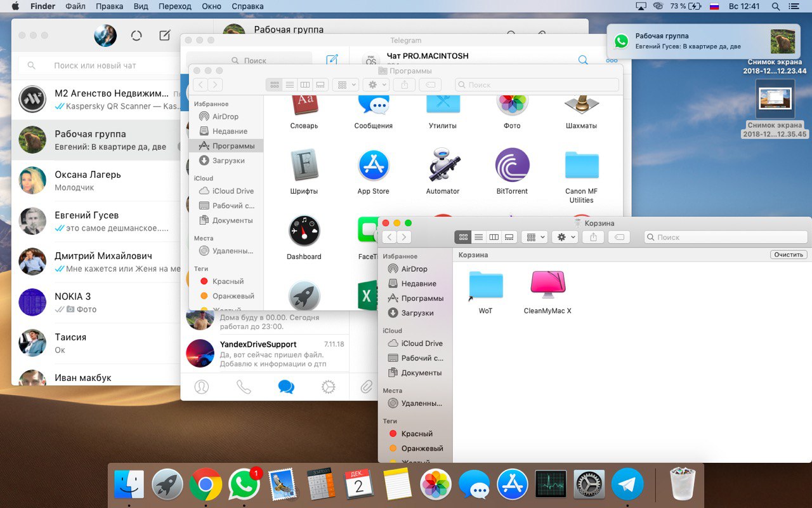Click the WhatsApp notification banner
Screen dimensions: 812x508
pos(704,41)
